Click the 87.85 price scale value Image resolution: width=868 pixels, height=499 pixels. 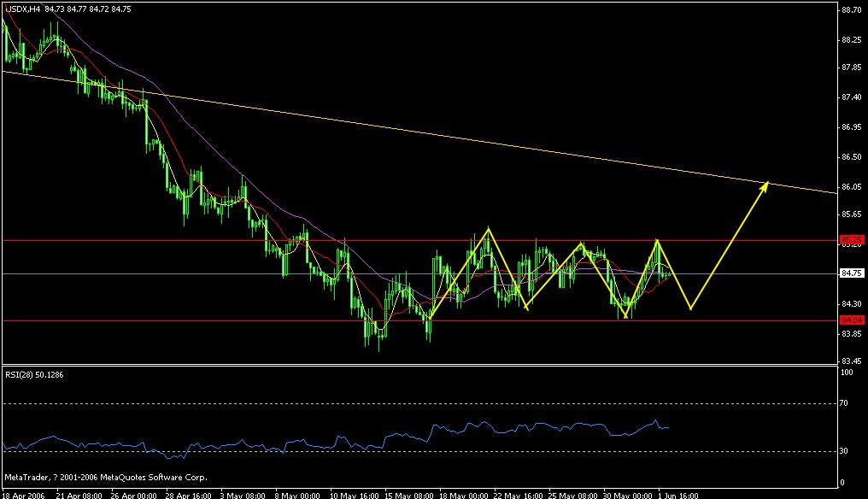pos(852,68)
